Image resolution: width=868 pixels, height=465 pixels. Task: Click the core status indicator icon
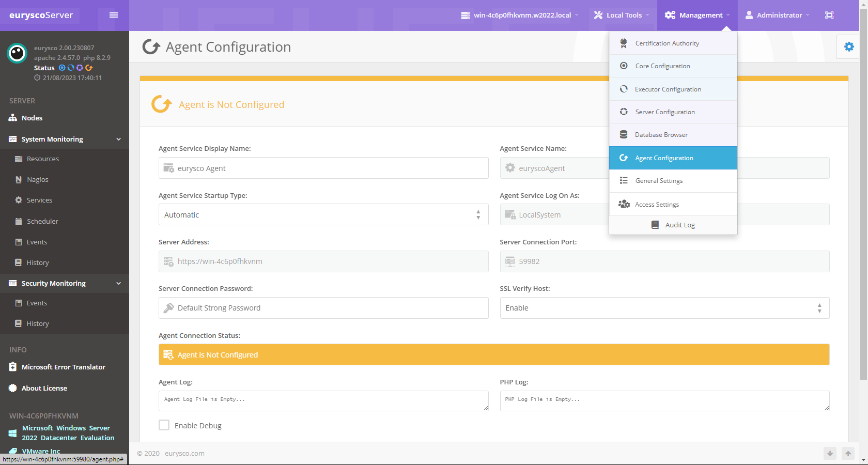click(62, 68)
